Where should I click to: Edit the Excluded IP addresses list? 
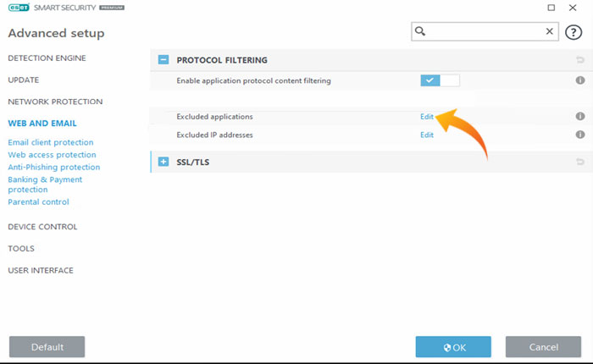click(427, 135)
